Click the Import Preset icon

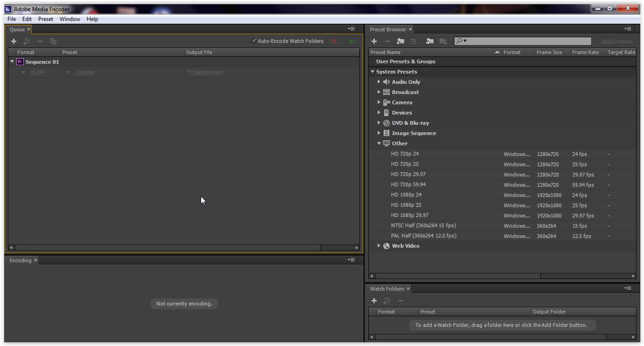pos(429,41)
